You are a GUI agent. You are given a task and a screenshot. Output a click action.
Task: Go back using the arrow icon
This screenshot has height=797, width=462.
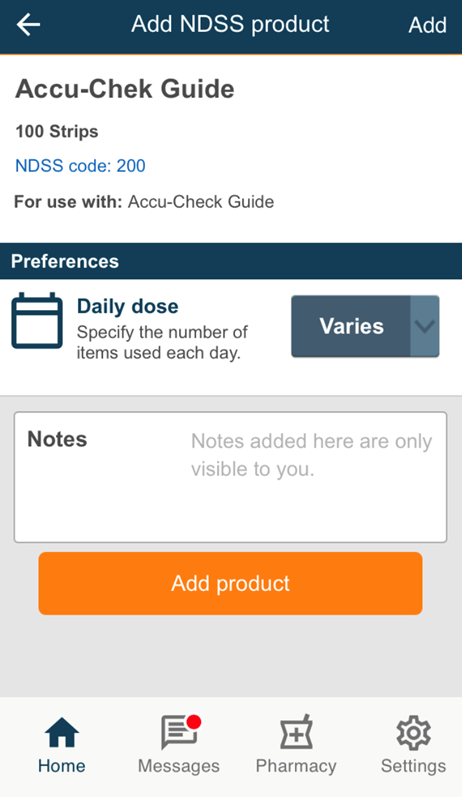click(x=28, y=24)
